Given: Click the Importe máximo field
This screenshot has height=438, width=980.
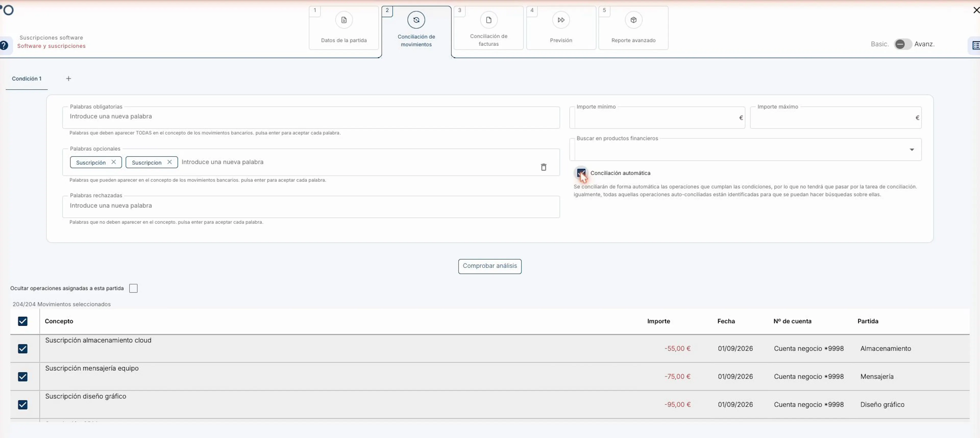Looking at the screenshot, I should (x=836, y=118).
